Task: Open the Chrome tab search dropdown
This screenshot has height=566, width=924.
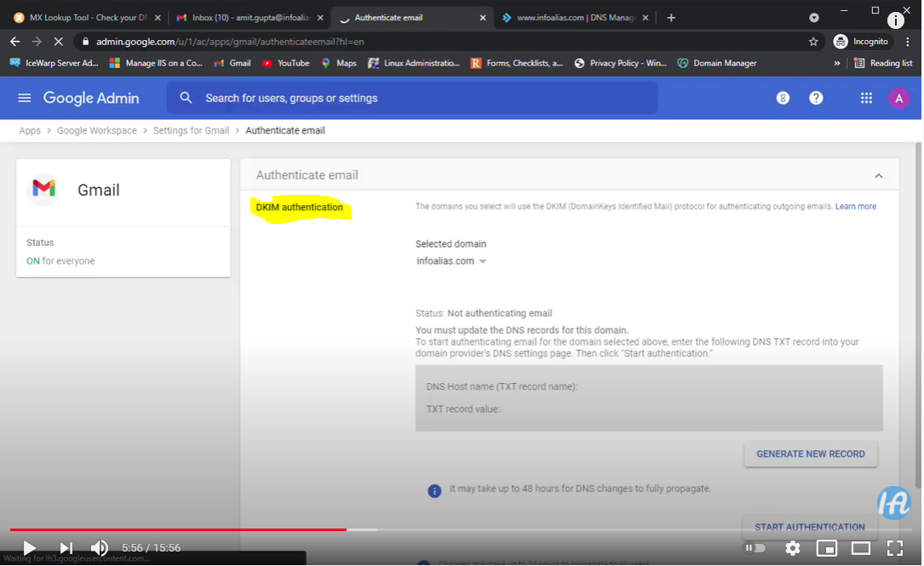Action: (814, 18)
